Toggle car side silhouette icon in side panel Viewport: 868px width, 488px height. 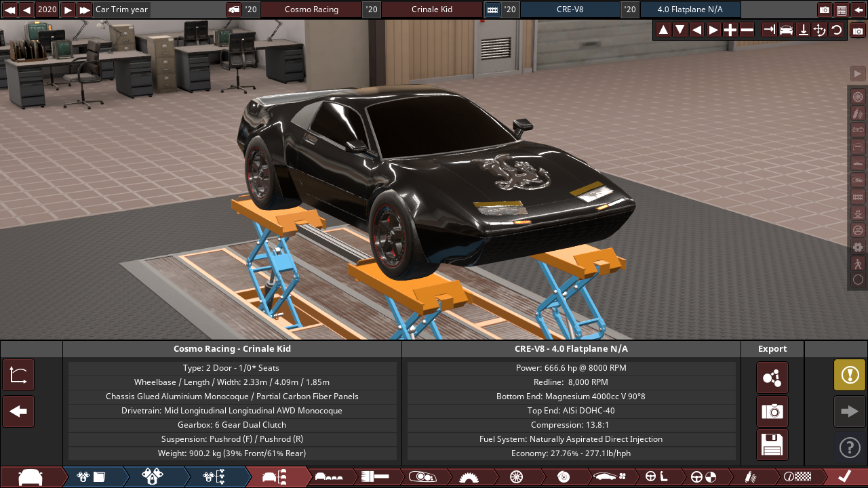(858, 163)
